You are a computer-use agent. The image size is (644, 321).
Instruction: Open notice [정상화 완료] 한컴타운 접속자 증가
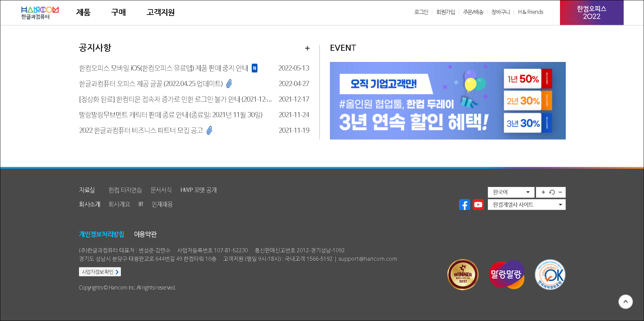(x=175, y=99)
